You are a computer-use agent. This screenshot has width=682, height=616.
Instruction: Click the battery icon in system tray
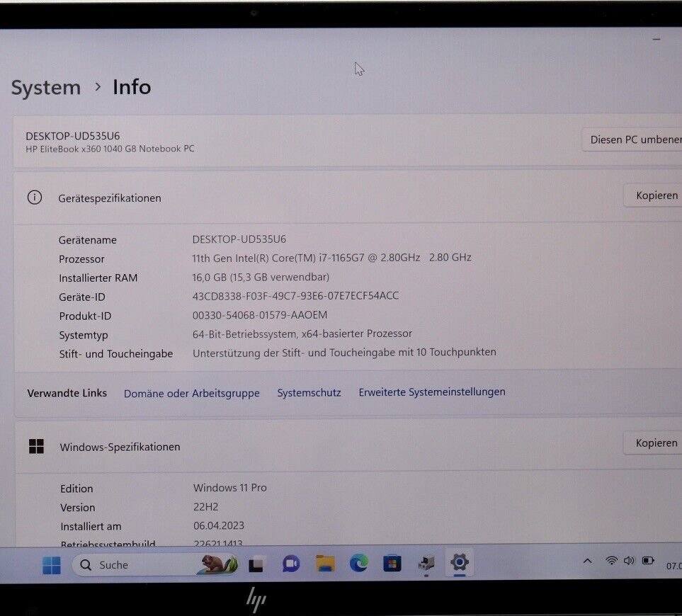648,560
